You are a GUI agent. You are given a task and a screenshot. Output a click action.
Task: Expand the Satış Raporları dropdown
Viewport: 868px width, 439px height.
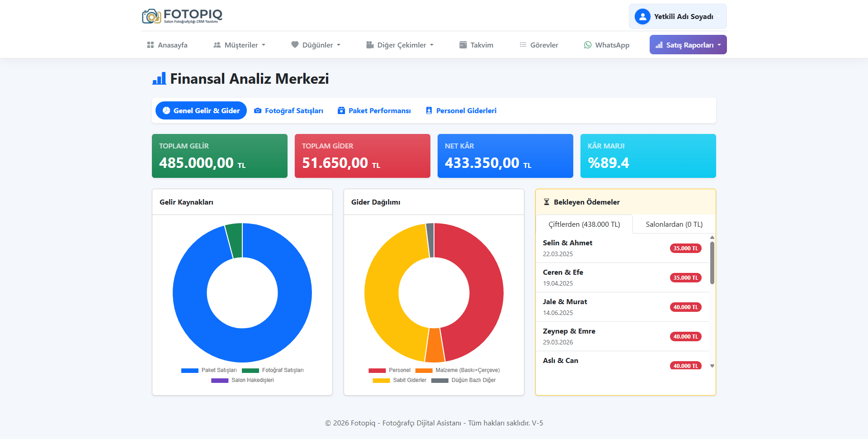point(688,45)
